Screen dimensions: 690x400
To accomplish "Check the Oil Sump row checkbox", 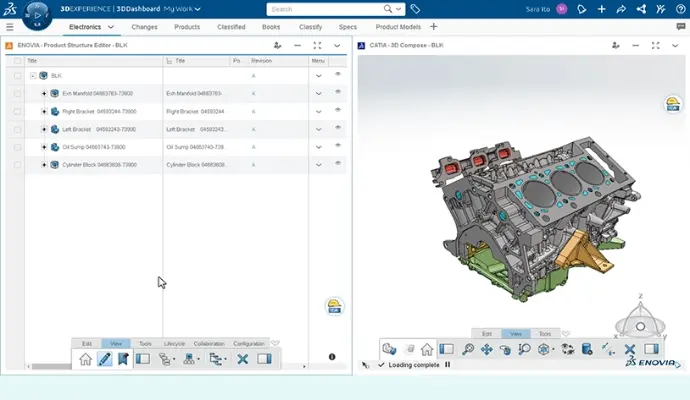I will tap(18, 147).
